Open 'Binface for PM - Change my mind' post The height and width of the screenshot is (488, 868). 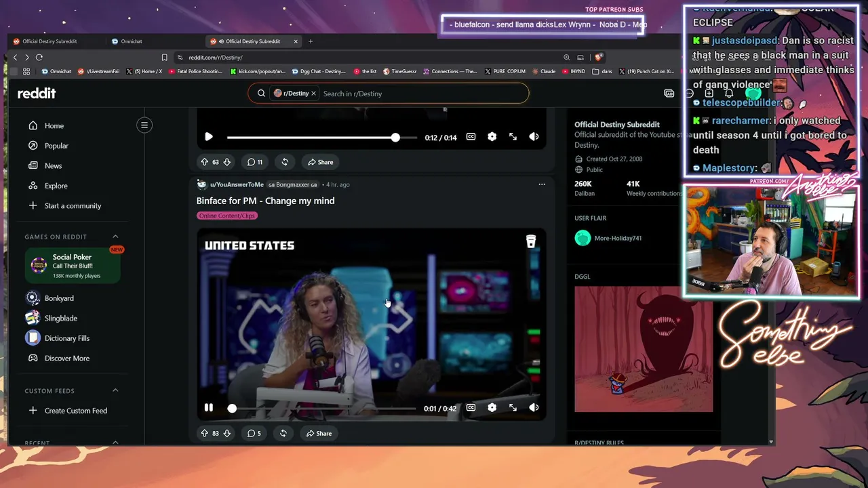265,201
